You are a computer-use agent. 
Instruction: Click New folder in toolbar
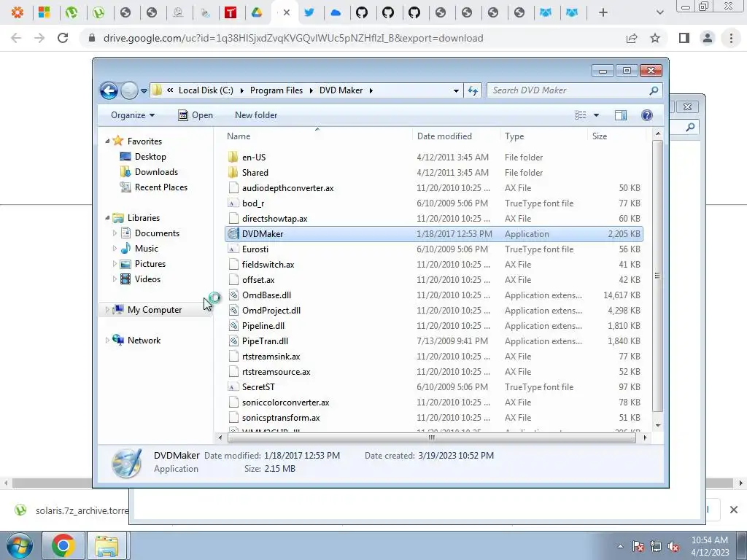(256, 115)
